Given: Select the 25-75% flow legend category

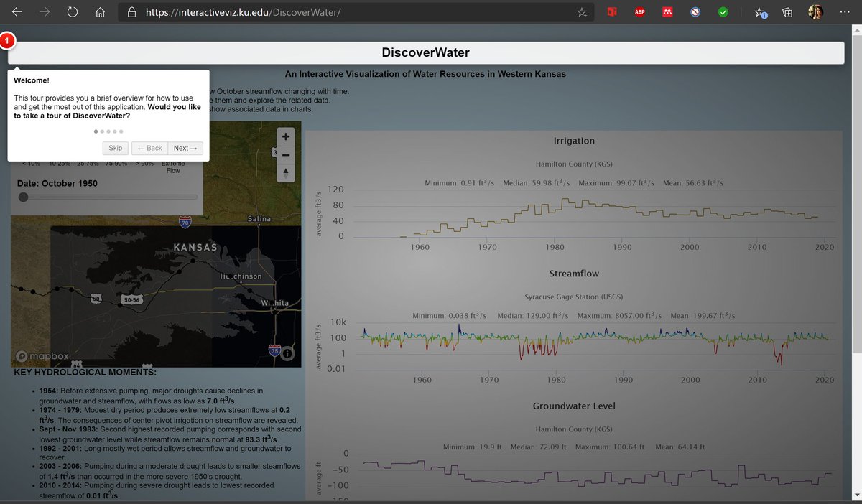Looking at the screenshot, I should tap(88, 163).
